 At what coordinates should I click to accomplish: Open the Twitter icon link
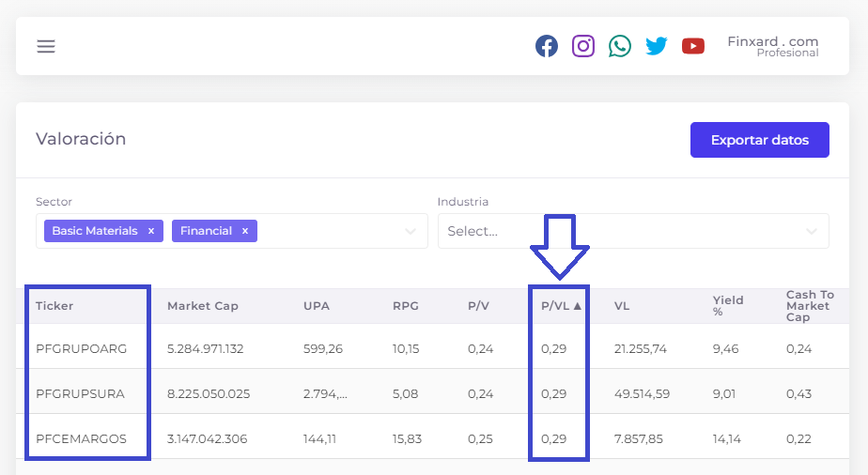pyautogui.click(x=656, y=46)
